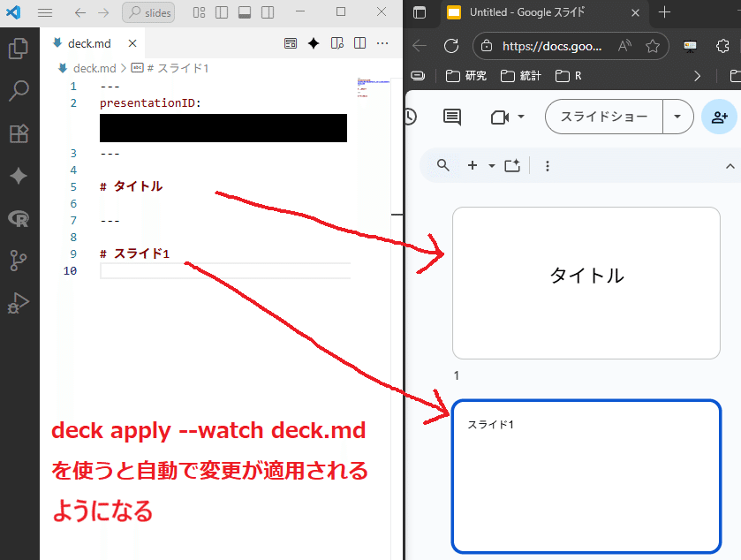741x560 pixels.
Task: Click the sparkle icon in the editor toolbar
Action: pos(314,43)
